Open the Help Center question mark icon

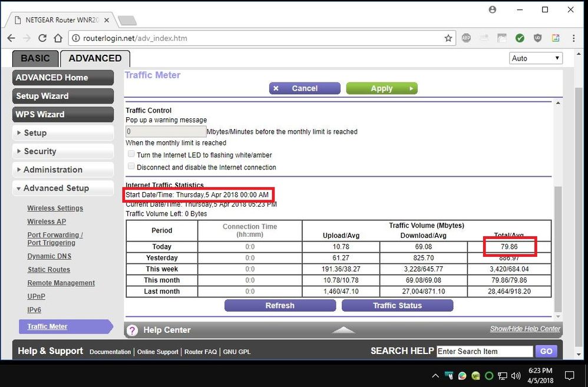(x=133, y=330)
